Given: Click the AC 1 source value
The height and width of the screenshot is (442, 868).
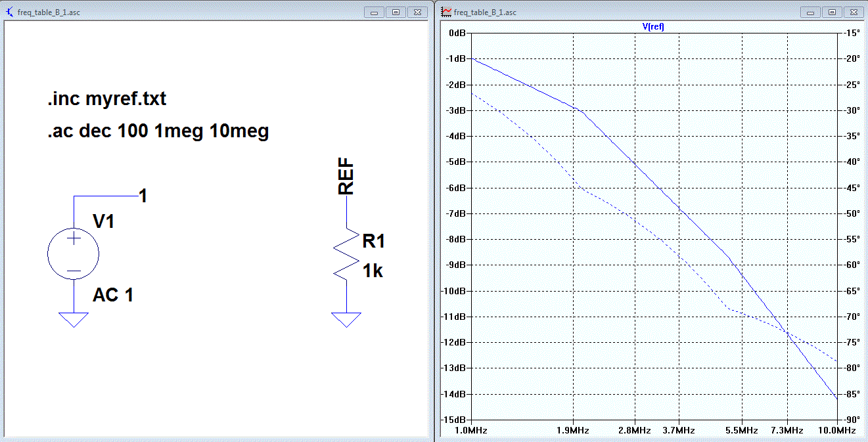Looking at the screenshot, I should tap(113, 295).
